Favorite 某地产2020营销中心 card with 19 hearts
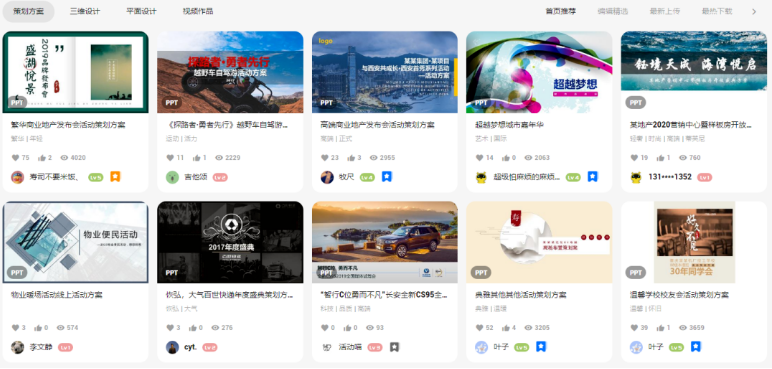Image resolution: width=772 pixels, height=369 pixels. click(x=634, y=158)
